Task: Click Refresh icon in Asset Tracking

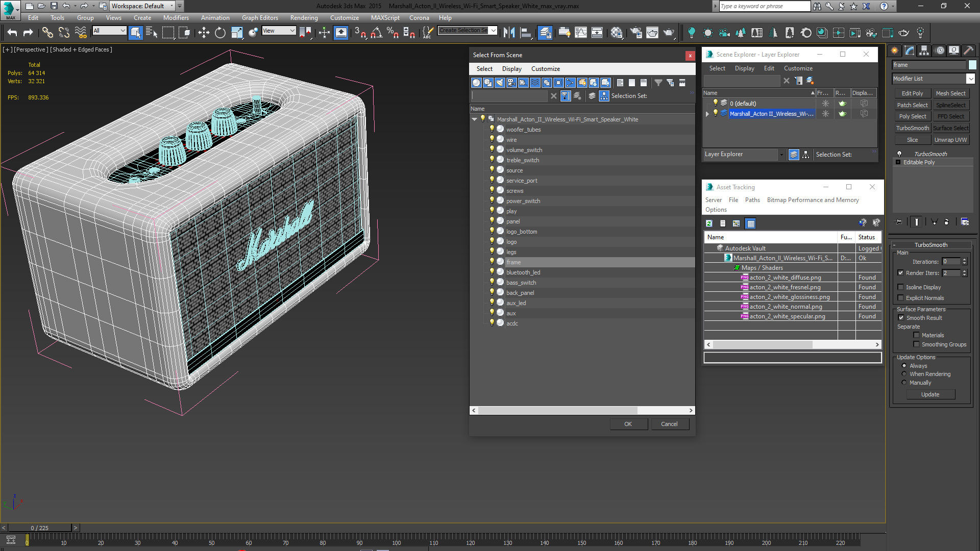Action: [709, 223]
